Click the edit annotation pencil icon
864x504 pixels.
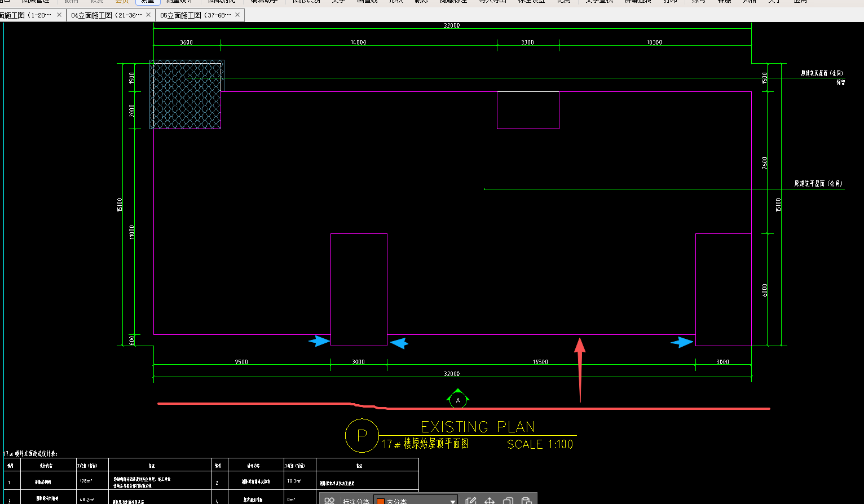(471, 501)
